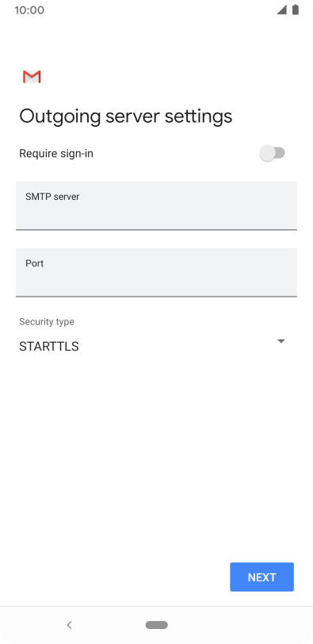
Task: Select the STARTTLS security value
Action: click(49, 347)
